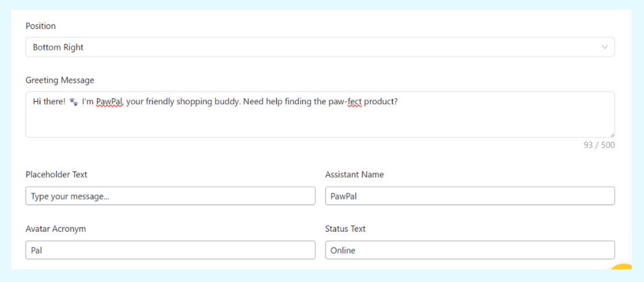Click inside the Greeting Message text area
Image resolution: width=644 pixels, height=282 pixels.
tap(319, 120)
